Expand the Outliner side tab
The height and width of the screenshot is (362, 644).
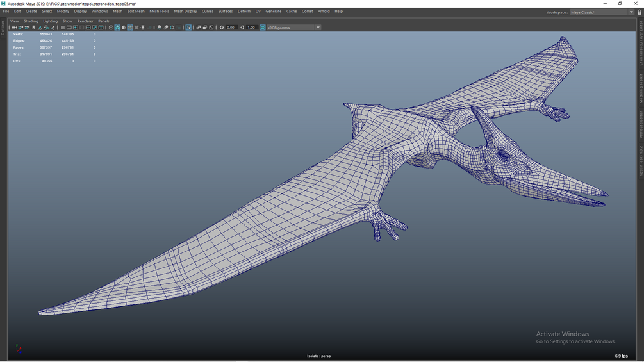(x=3, y=27)
